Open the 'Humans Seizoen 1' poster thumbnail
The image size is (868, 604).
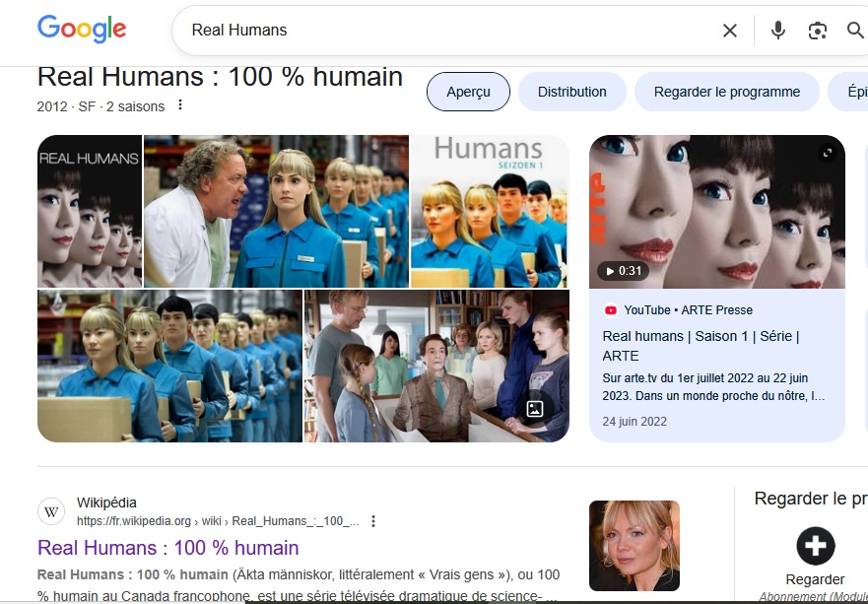point(489,211)
